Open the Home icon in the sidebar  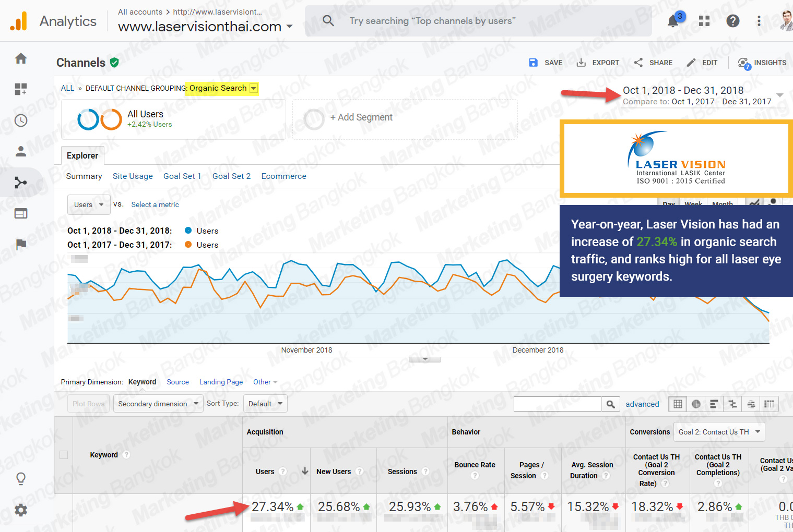[x=21, y=58]
